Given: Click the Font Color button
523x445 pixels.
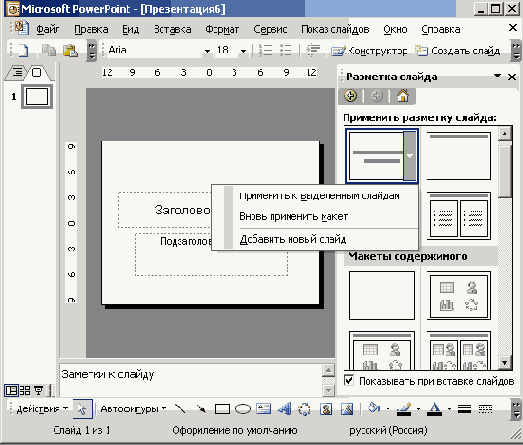Looking at the screenshot, I should (x=434, y=409).
